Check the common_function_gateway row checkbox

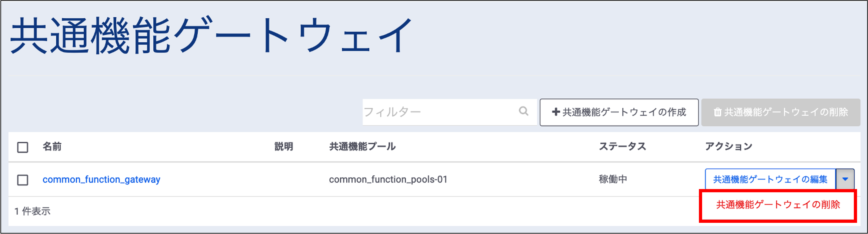tap(23, 180)
